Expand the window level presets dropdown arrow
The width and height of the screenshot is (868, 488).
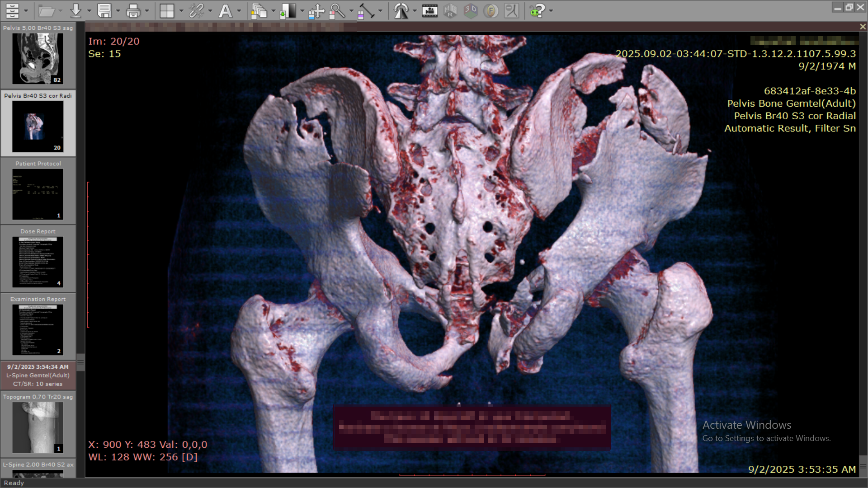302,11
